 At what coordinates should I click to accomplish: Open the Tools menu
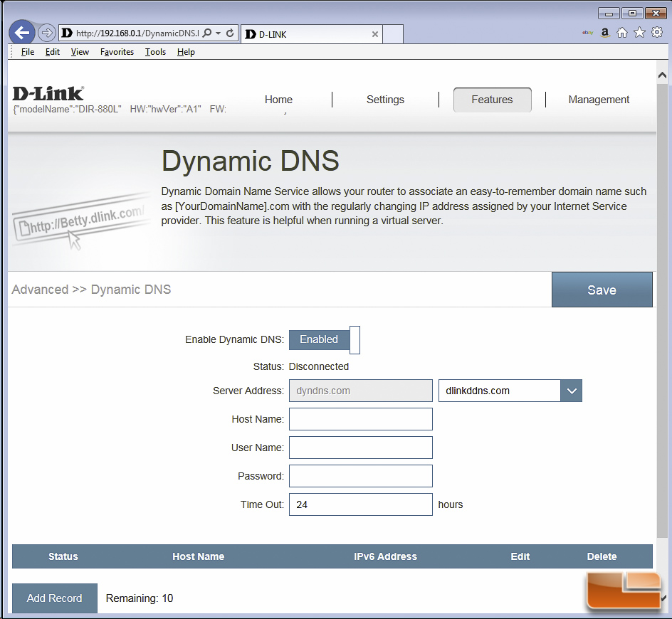pos(155,52)
